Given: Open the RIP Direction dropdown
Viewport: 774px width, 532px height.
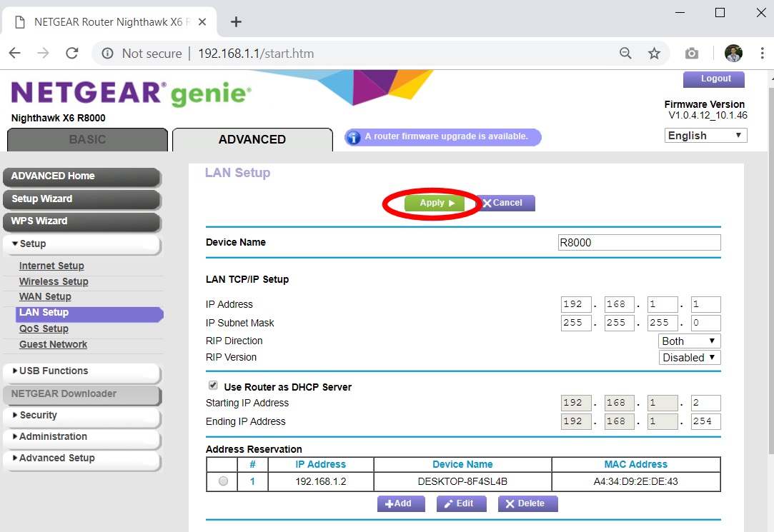Looking at the screenshot, I should (689, 341).
